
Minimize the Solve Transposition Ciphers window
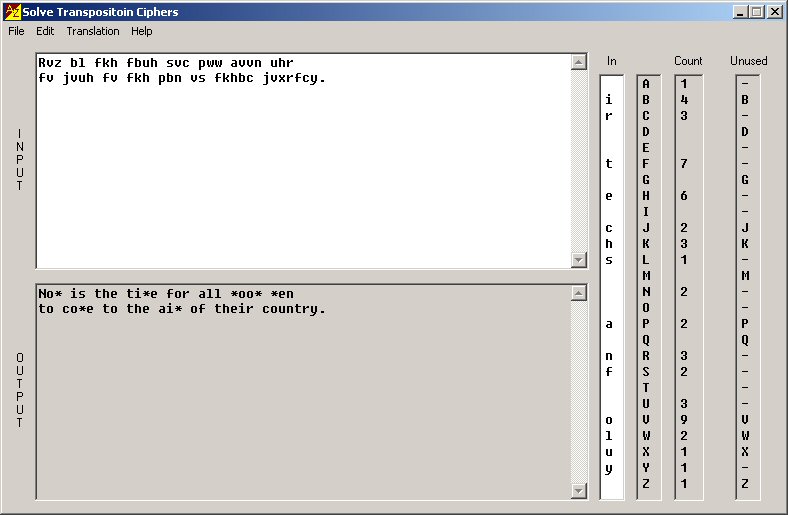click(x=739, y=12)
